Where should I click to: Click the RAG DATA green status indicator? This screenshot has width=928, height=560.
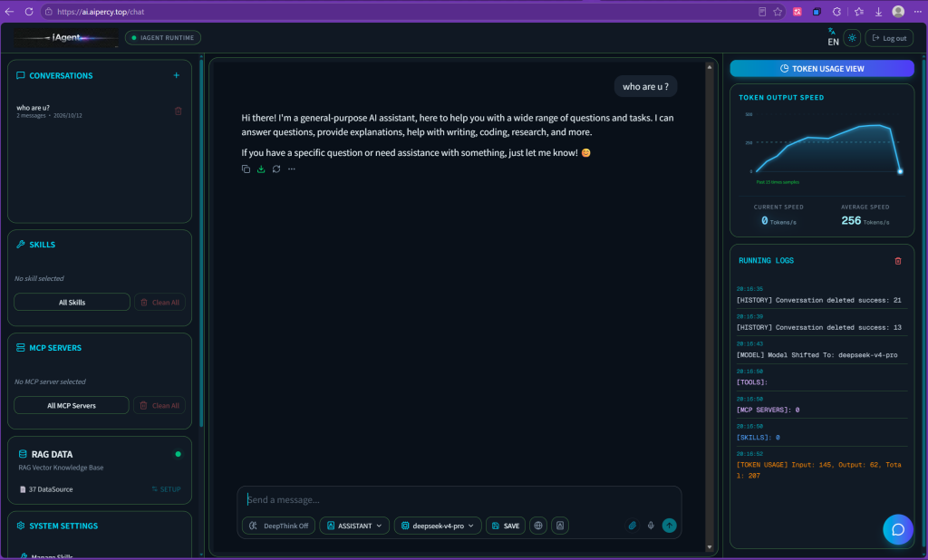pos(179,455)
